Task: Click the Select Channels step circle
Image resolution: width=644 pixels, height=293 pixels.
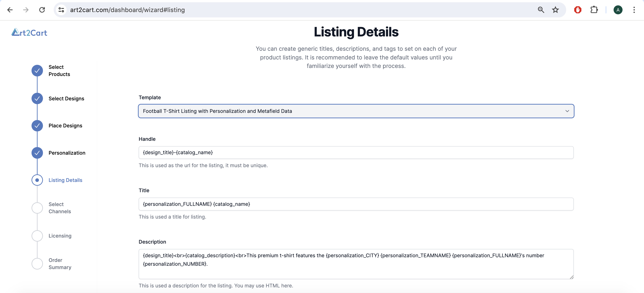Action: (x=37, y=208)
